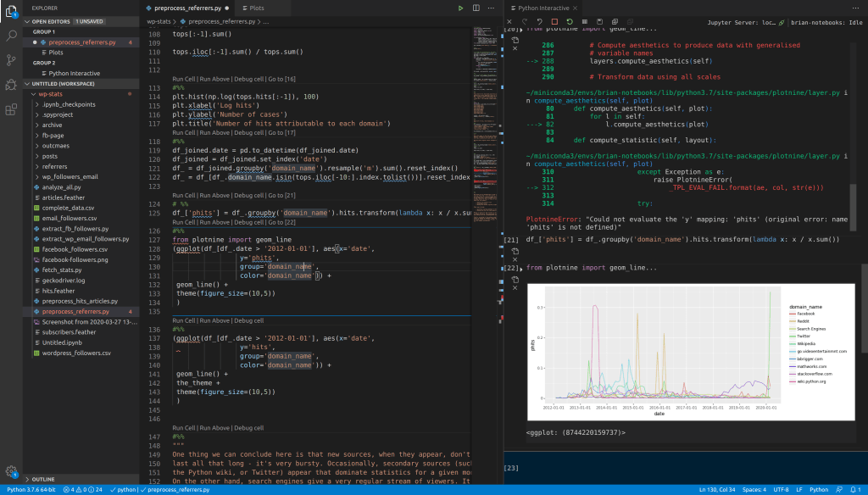This screenshot has height=495, width=868.
Task: Collapse the Untitled (Workspace) section
Action: (81, 84)
